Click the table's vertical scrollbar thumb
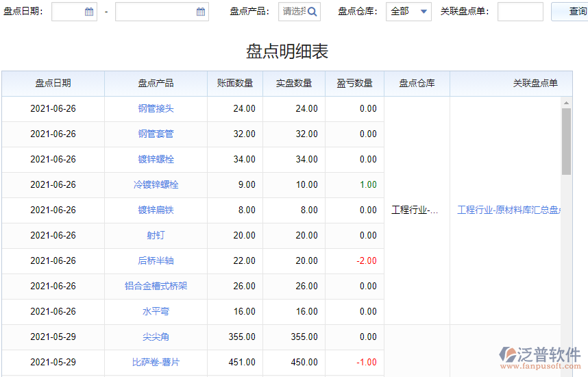 coord(566,141)
